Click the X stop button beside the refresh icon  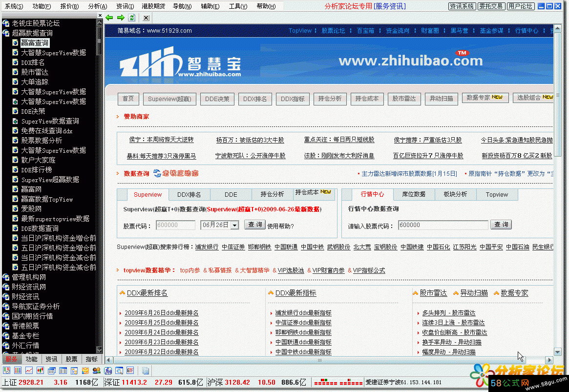(x=146, y=18)
